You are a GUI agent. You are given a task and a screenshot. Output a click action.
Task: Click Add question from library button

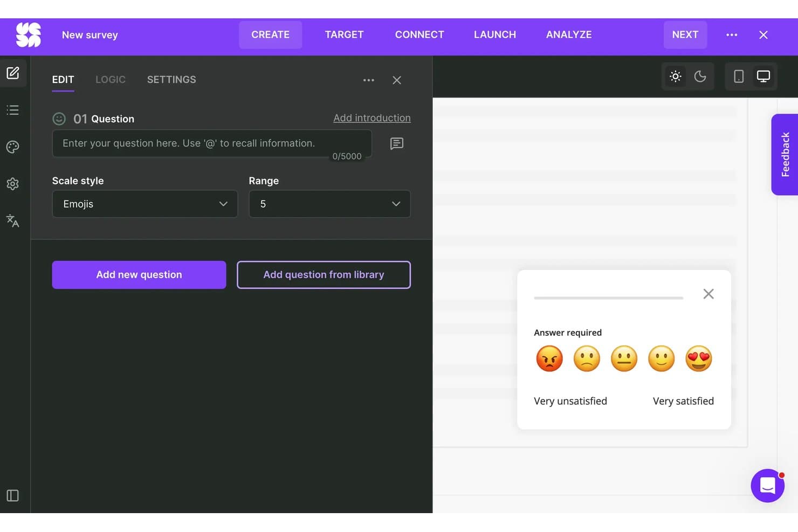click(324, 275)
